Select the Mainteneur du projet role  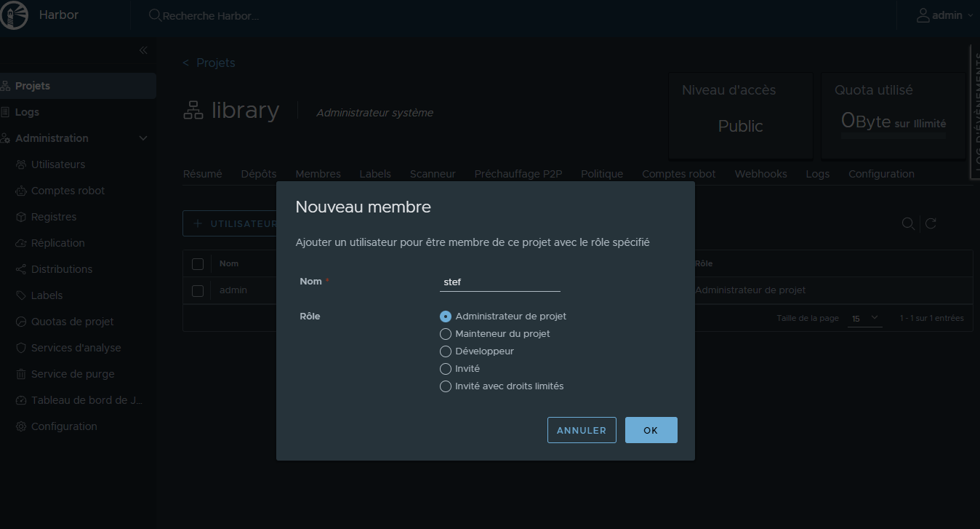tap(446, 334)
